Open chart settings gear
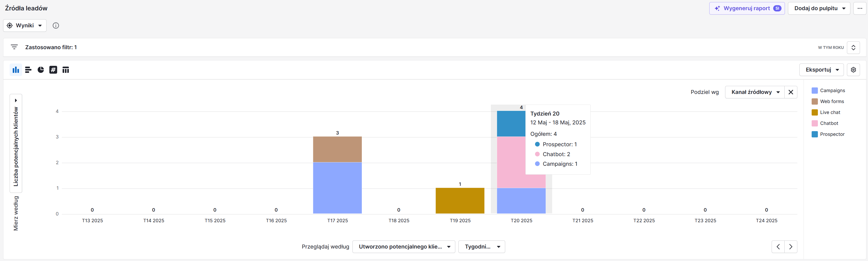The image size is (868, 261). click(853, 70)
